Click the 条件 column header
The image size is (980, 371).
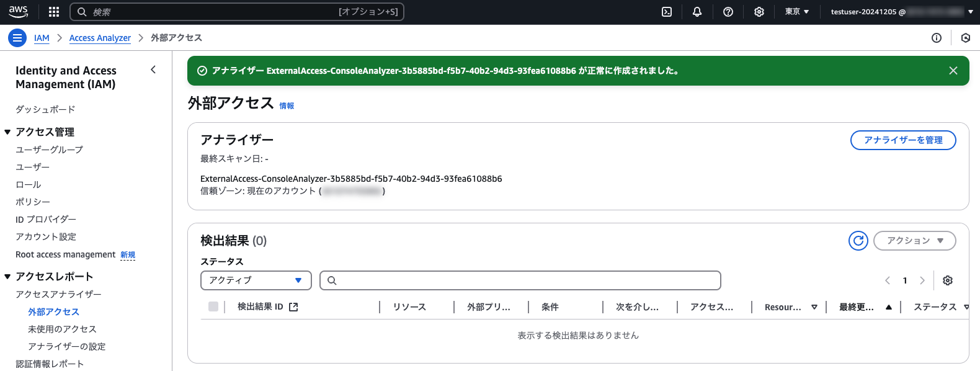pos(550,307)
